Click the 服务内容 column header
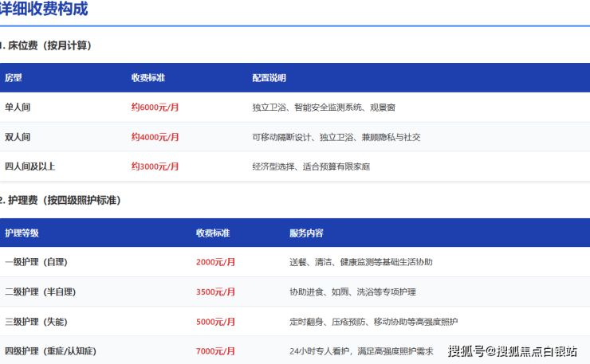The width and height of the screenshot is (590, 364). [306, 233]
